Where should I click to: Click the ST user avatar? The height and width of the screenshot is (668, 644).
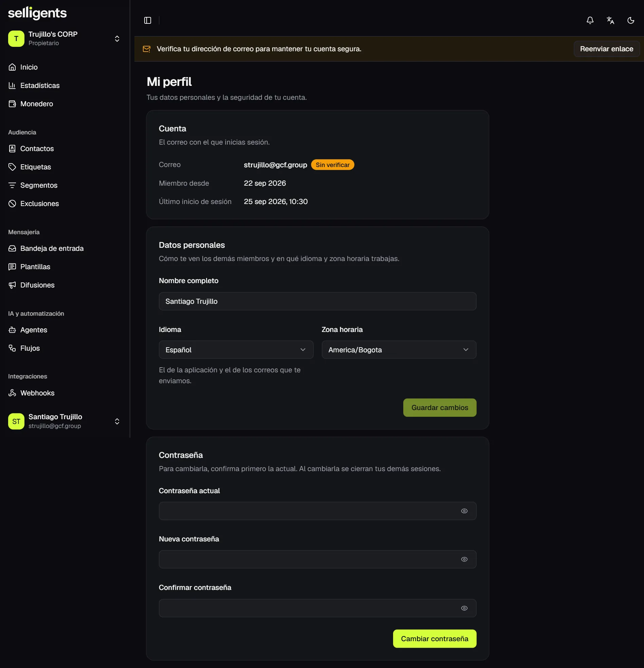[x=16, y=421]
